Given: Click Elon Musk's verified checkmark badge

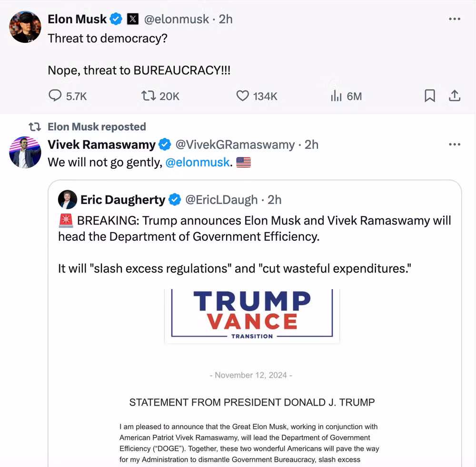Looking at the screenshot, I should pyautogui.click(x=116, y=19).
